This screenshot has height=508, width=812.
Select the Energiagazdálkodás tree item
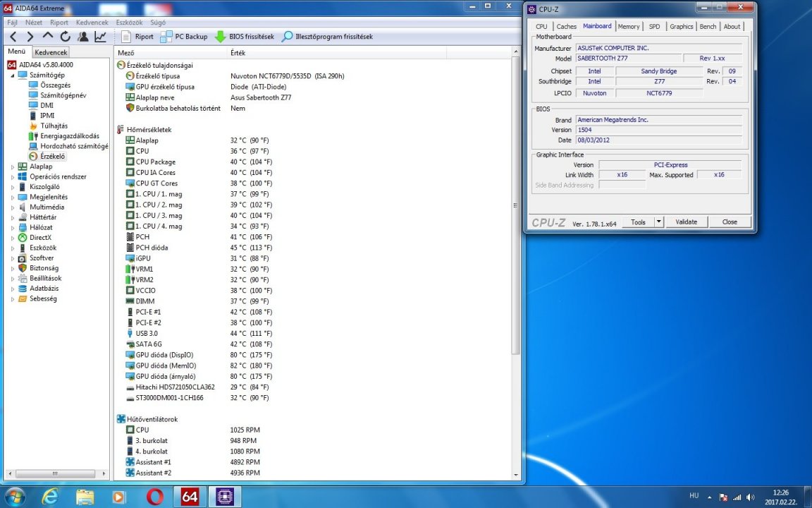pyautogui.click(x=69, y=135)
